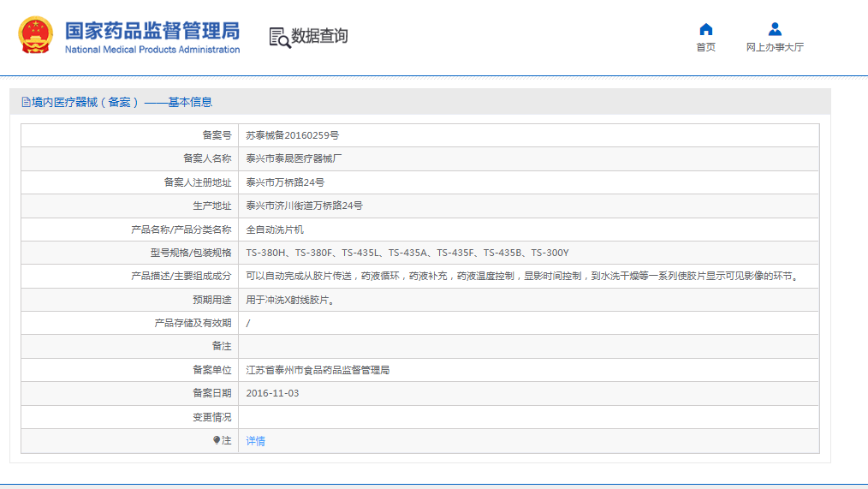Click the production address 泰兴市济川街道万桥路24号
This screenshot has height=489, width=868.
(x=304, y=206)
